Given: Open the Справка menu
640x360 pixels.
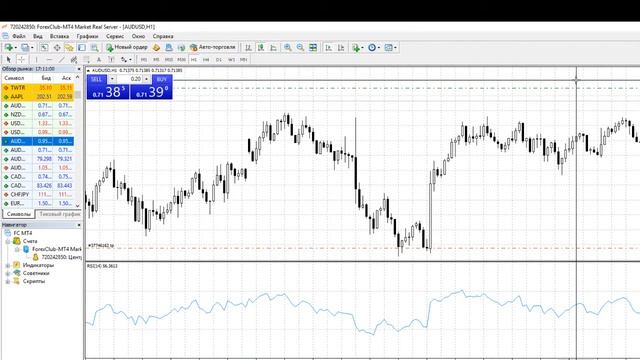Looking at the screenshot, I should click(163, 36).
